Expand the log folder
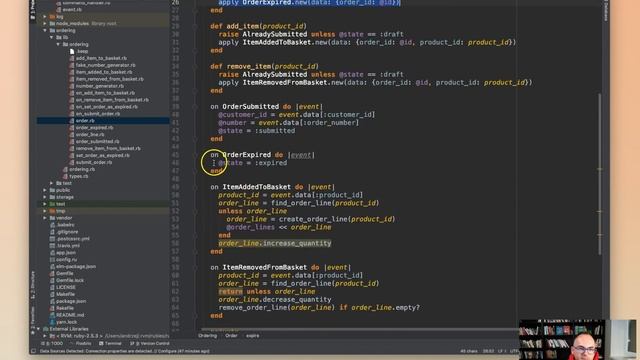This screenshot has width=640, height=360. [45, 17]
